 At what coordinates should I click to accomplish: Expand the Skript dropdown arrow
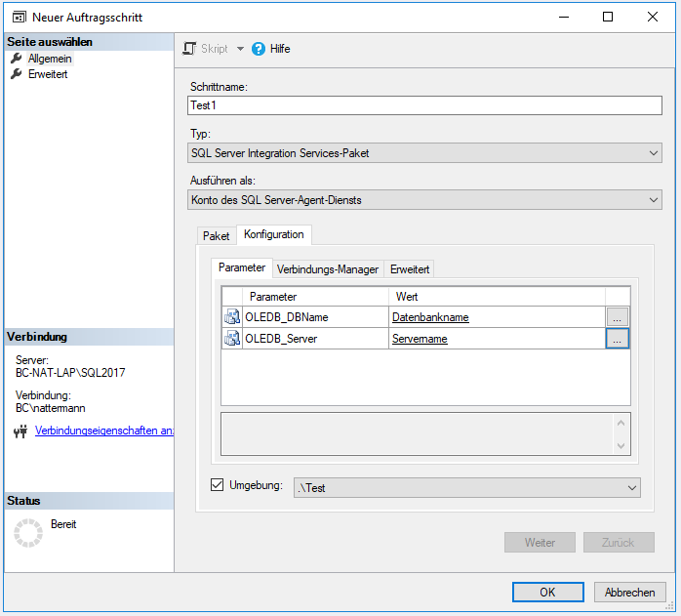click(240, 49)
